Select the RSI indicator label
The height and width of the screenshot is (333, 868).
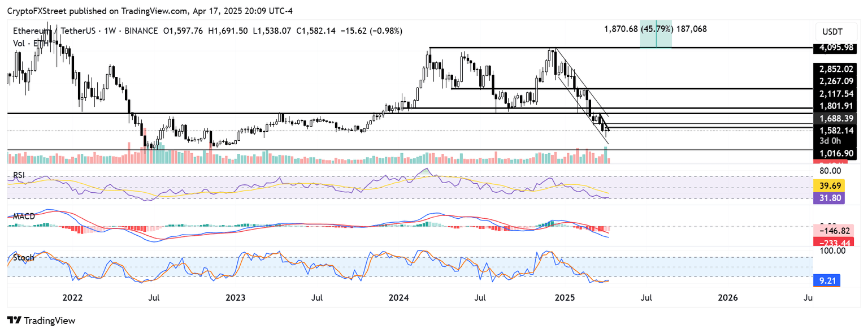(x=19, y=175)
